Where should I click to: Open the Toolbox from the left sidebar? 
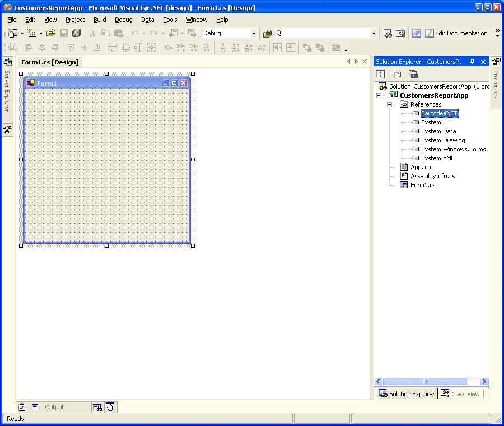click(x=8, y=129)
